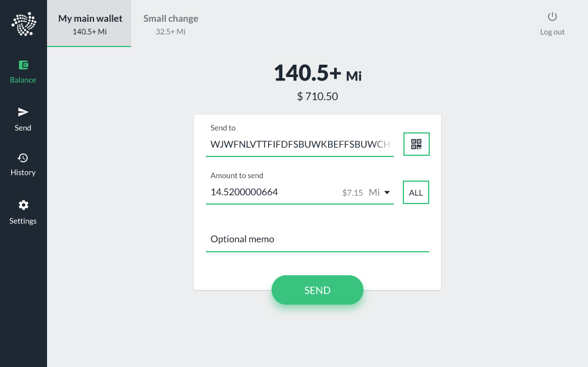Screen dimensions: 588x367
Task: Click the Settings label in sidebar
Action: [x=23, y=221]
